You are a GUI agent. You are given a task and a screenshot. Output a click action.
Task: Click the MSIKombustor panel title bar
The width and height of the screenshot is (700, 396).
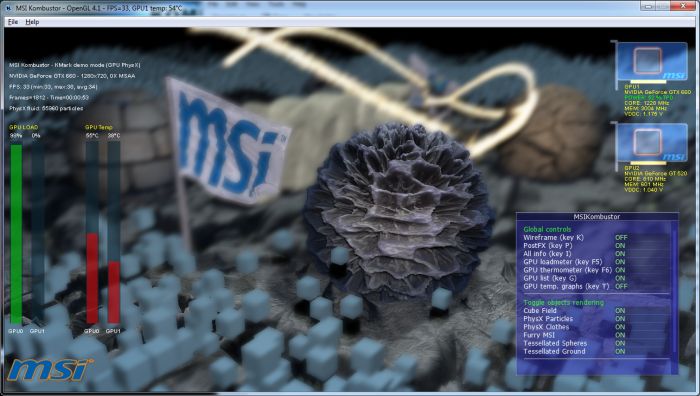pyautogui.click(x=597, y=217)
